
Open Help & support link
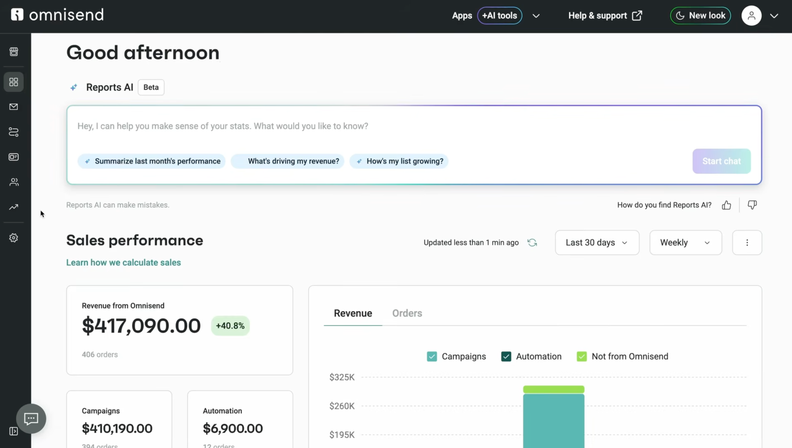coord(605,16)
